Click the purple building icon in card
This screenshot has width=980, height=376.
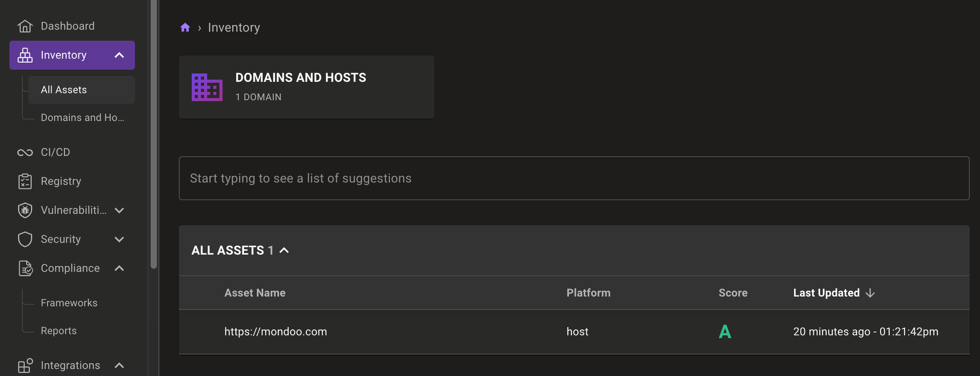pos(207,87)
